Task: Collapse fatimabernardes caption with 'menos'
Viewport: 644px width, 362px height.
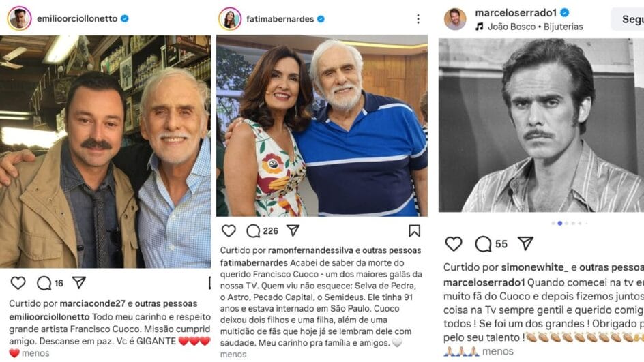Action: [x=233, y=355]
